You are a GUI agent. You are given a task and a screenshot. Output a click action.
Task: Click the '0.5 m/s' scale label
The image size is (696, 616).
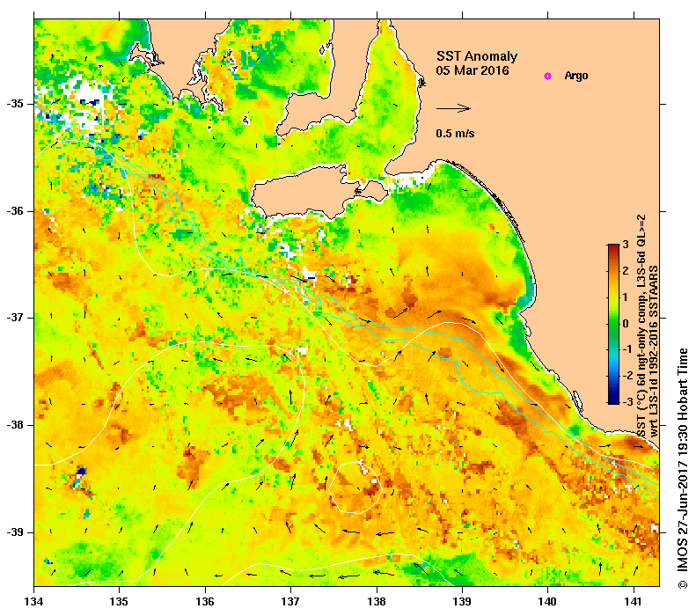[x=455, y=133]
